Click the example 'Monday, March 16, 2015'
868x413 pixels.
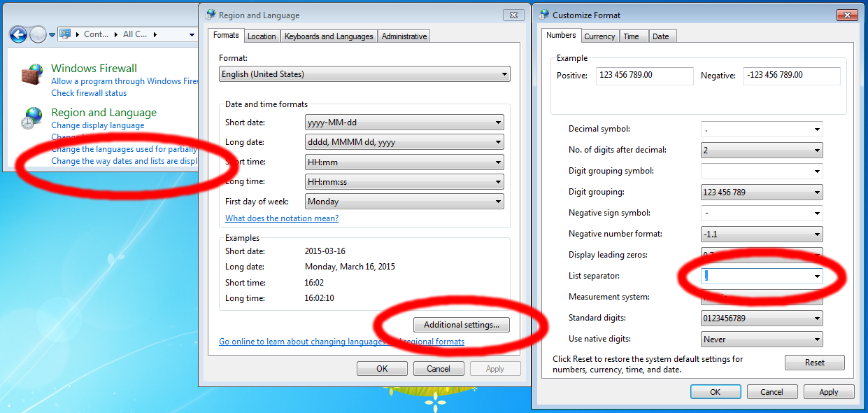click(350, 267)
